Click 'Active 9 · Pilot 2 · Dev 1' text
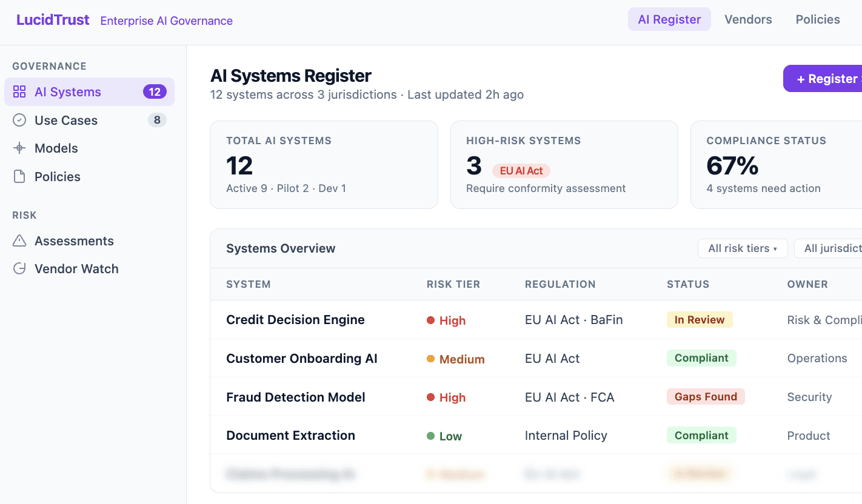Image resolution: width=862 pixels, height=504 pixels. tap(286, 188)
